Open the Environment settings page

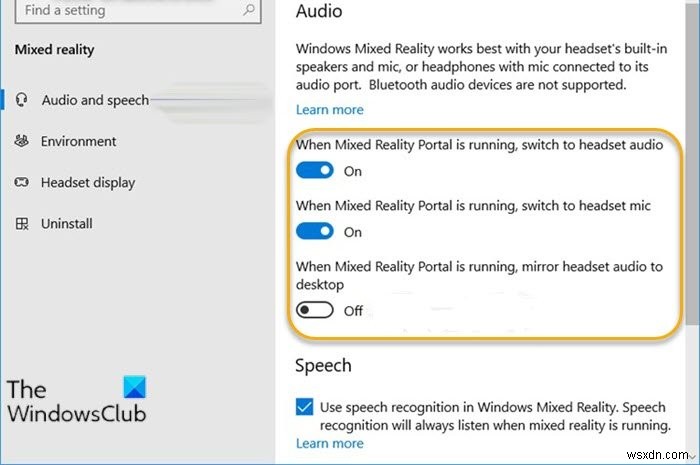[137, 141]
